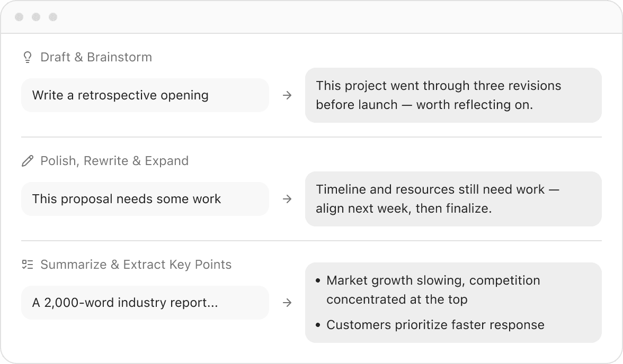Select the Customers prioritize faster response bullet
Image resolution: width=623 pixels, height=364 pixels.
430,325
